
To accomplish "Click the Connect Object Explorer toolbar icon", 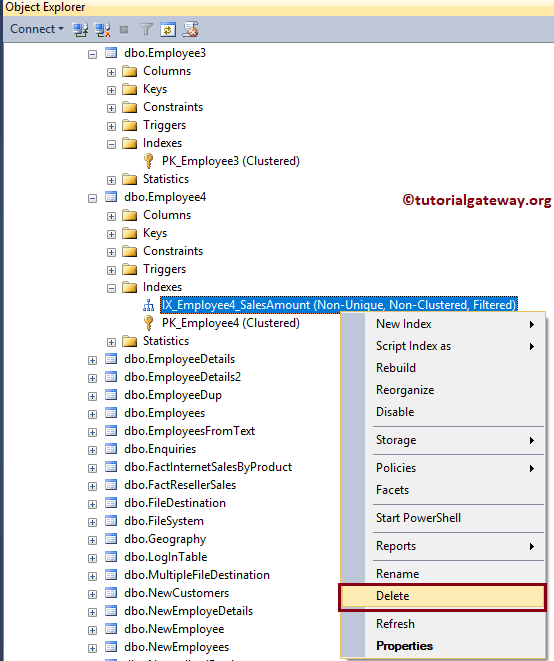I will coord(80,30).
